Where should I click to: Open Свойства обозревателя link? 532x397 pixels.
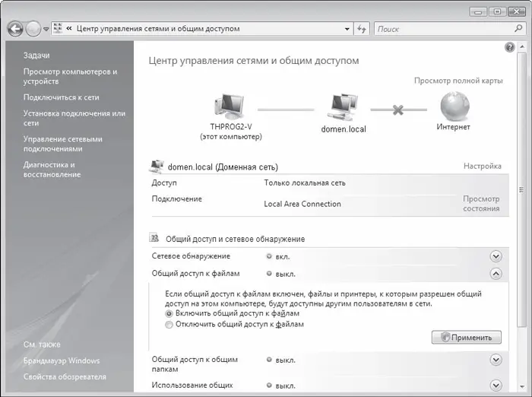pyautogui.click(x=65, y=376)
